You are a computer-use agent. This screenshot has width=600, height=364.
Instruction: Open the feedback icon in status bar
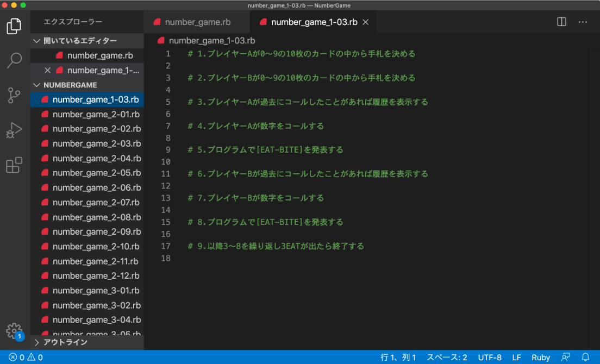565,357
